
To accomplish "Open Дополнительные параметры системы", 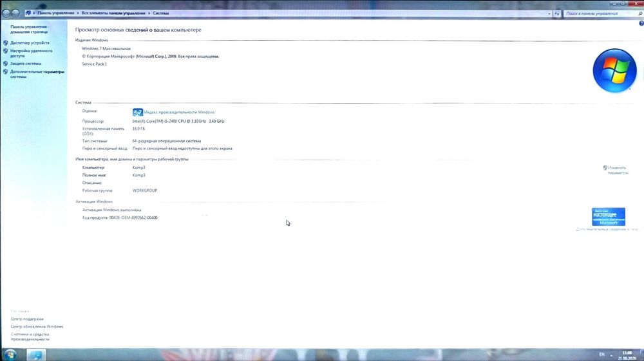I will coord(37,74).
